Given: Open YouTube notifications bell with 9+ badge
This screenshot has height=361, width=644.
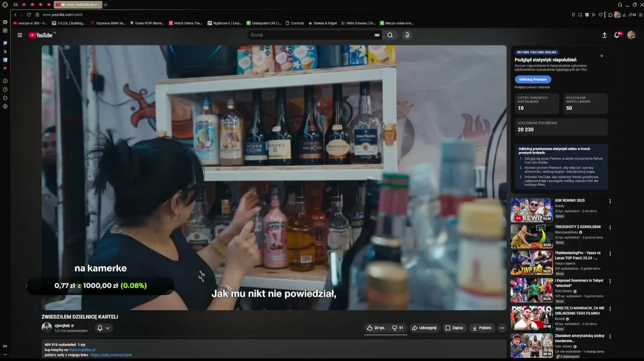Looking at the screenshot, I should 617,35.
